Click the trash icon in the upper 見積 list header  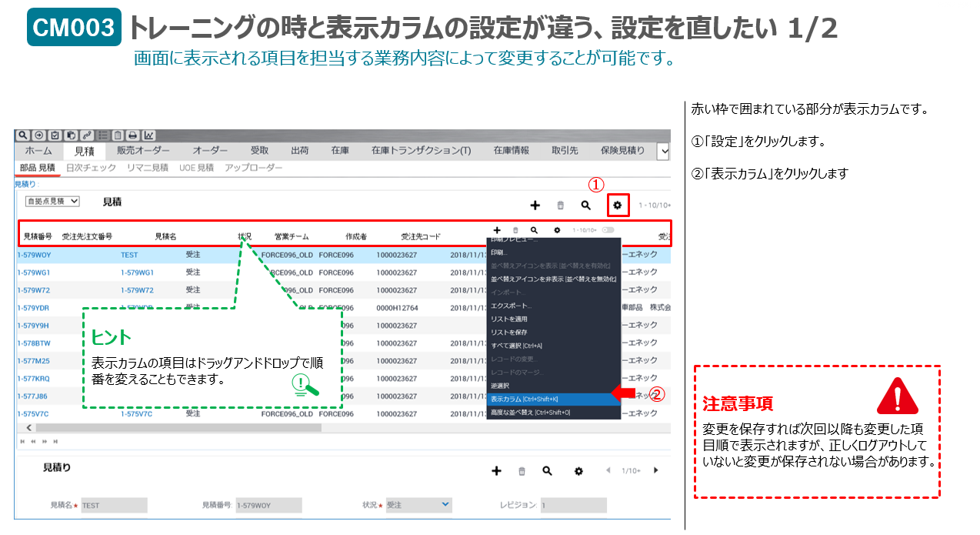561,206
